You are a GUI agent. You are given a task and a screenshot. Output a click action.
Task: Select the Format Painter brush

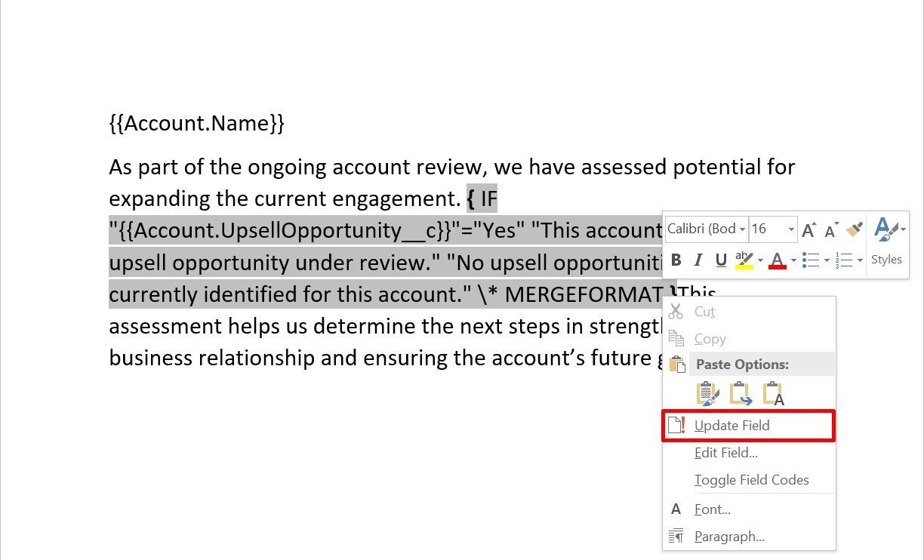pyautogui.click(x=855, y=229)
